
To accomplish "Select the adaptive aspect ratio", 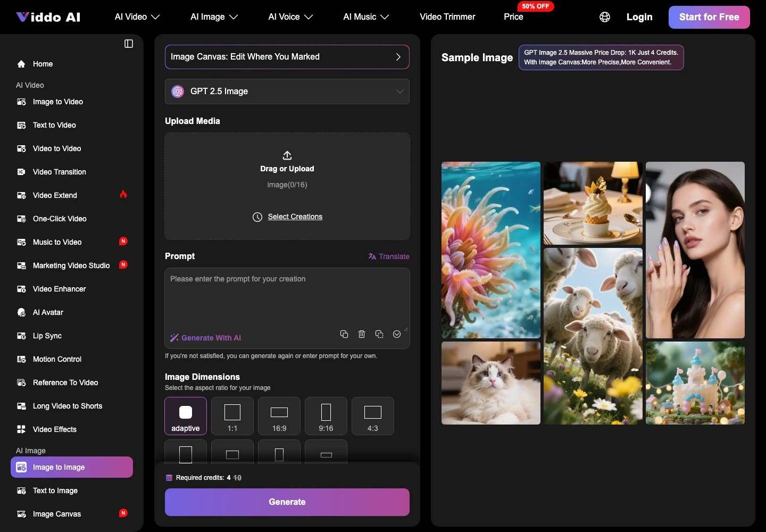I will [x=186, y=416].
